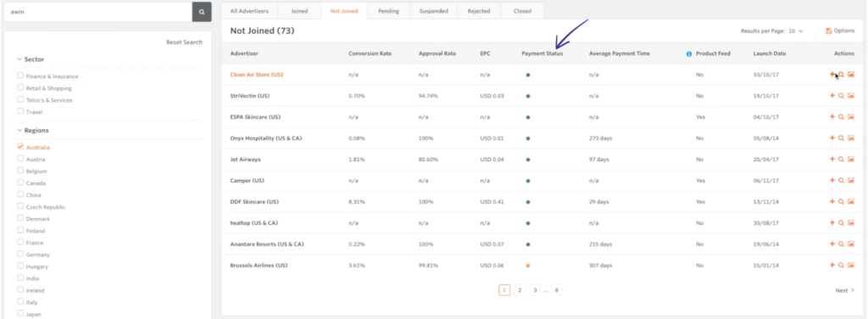Viewport: 868px width, 319px height.
Task: Check the Telco's & Services sector box
Action: [x=20, y=100]
